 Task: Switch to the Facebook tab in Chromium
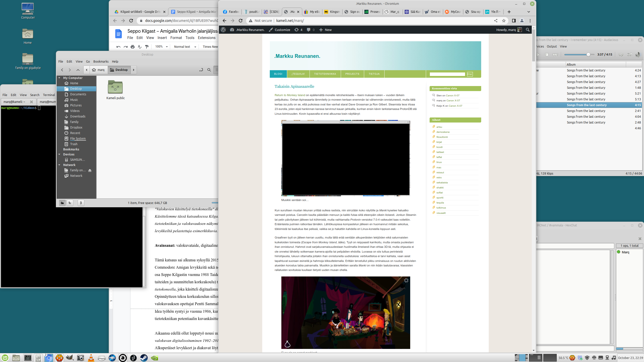pos(231,12)
